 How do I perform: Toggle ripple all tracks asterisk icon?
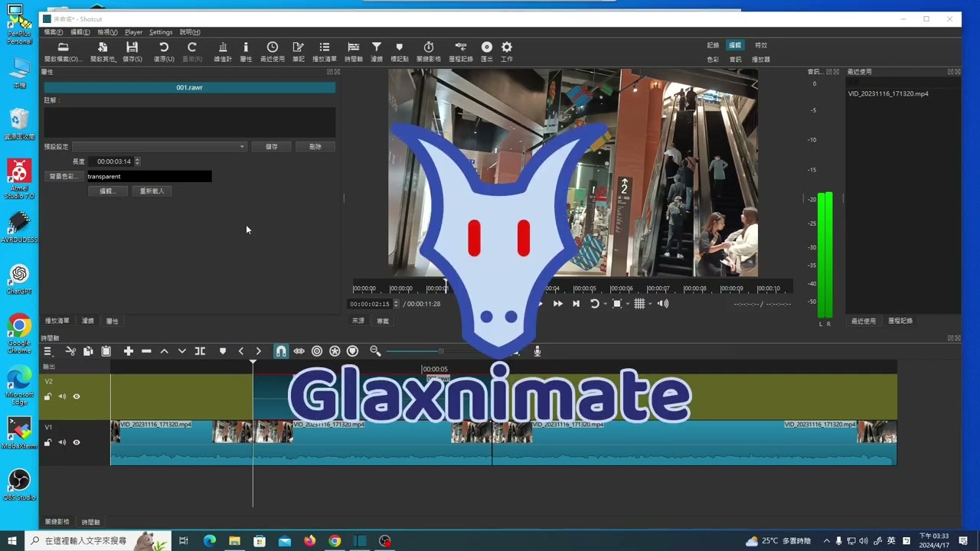click(x=335, y=351)
